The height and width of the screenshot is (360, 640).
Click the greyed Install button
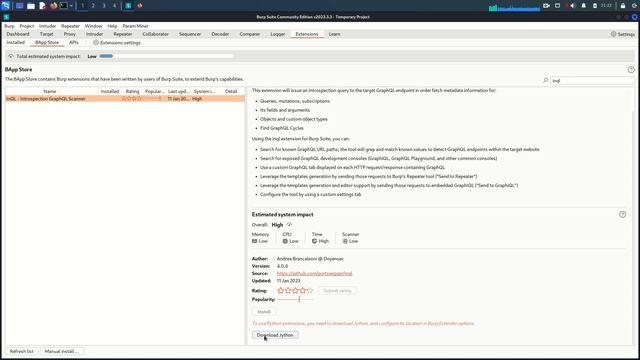(x=264, y=312)
